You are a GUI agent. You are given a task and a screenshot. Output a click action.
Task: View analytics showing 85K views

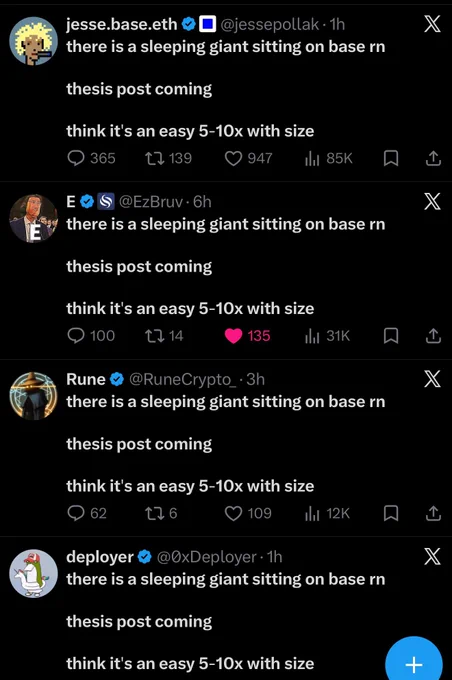click(329, 158)
